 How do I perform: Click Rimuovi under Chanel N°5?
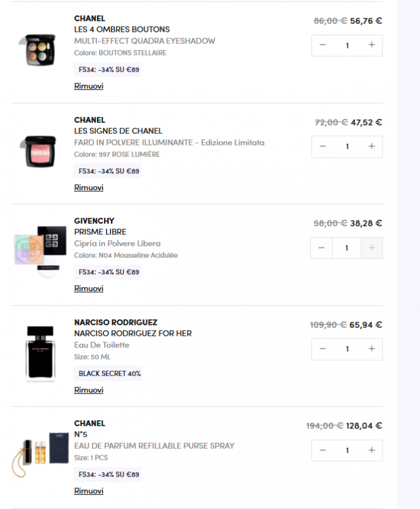[x=89, y=491]
